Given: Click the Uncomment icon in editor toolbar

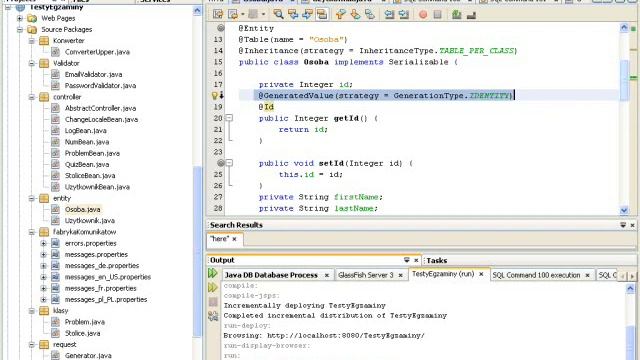Looking at the screenshot, I should [x=471, y=15].
